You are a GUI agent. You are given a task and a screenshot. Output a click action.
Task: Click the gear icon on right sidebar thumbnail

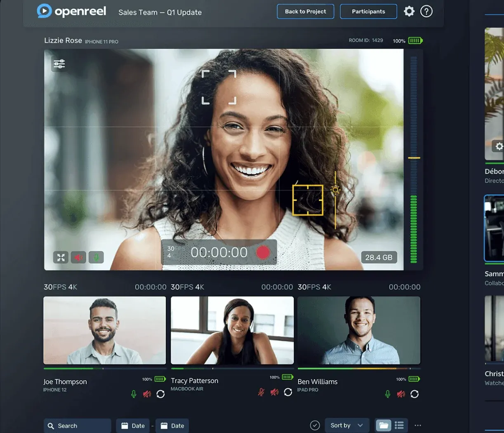(x=499, y=146)
